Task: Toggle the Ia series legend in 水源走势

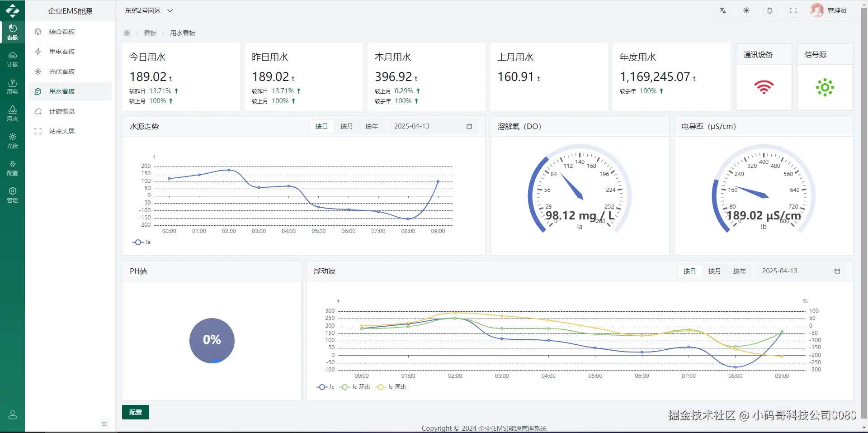Action: (x=142, y=242)
